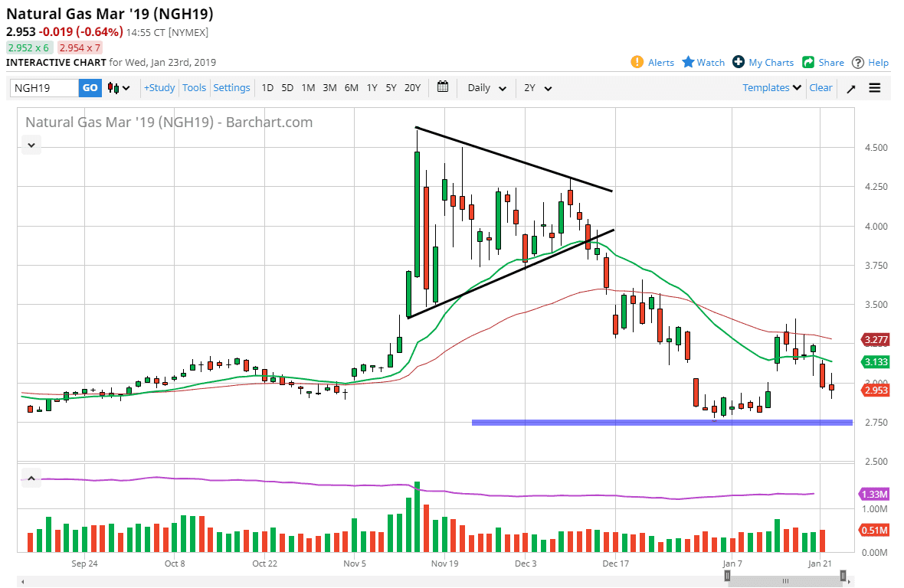Image resolution: width=904 pixels, height=588 pixels.
Task: Open the Daily frequency dropdown
Action: coord(486,88)
